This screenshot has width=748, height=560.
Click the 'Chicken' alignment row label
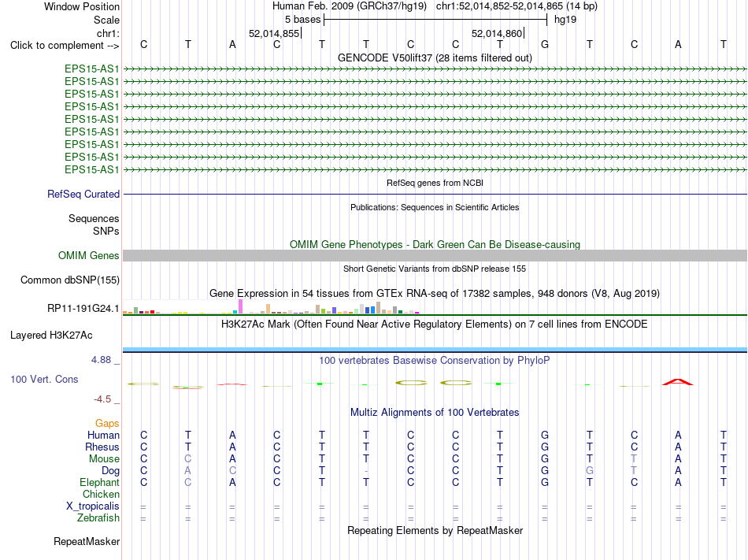pos(101,494)
